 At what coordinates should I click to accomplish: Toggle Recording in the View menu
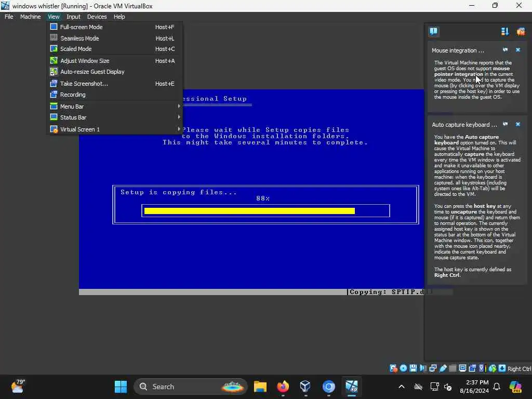115,95
